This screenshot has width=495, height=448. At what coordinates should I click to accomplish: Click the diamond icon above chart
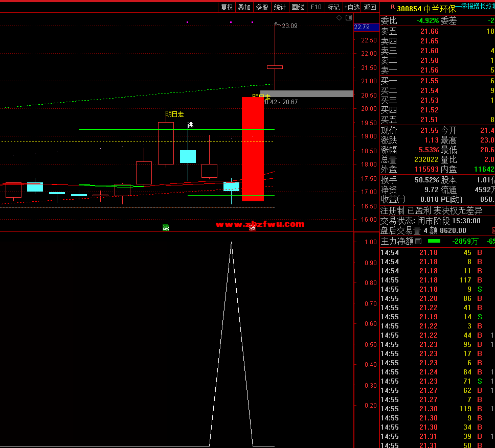(x=340, y=18)
